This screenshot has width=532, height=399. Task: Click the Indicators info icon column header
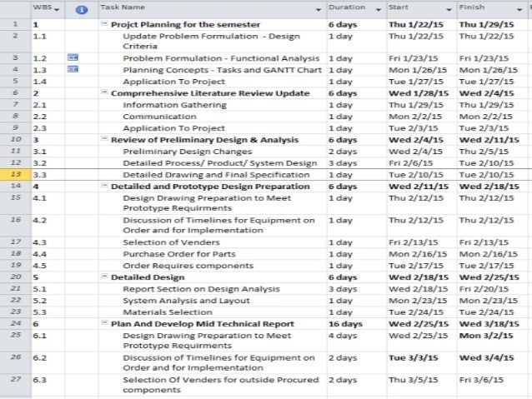pos(81,11)
